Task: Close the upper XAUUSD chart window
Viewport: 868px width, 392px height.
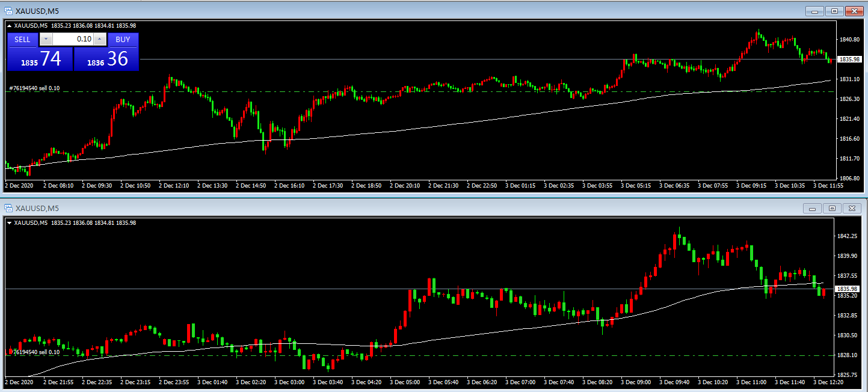Action: 854,11
